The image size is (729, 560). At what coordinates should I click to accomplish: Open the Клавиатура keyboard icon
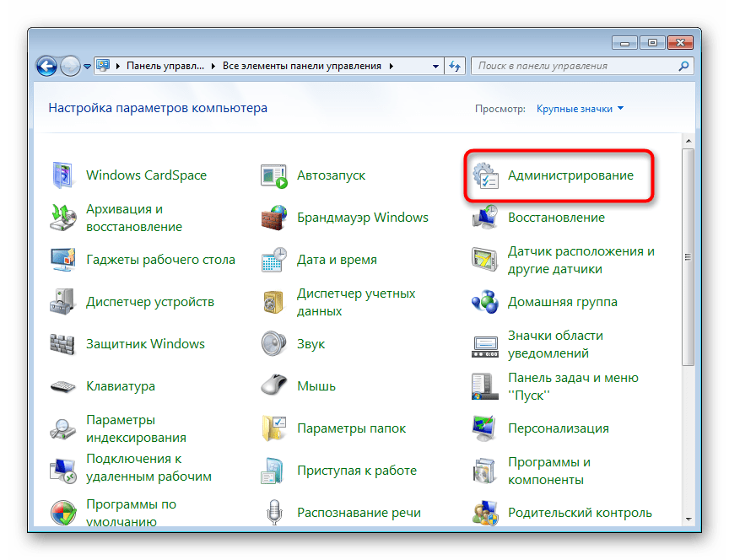[x=63, y=386]
